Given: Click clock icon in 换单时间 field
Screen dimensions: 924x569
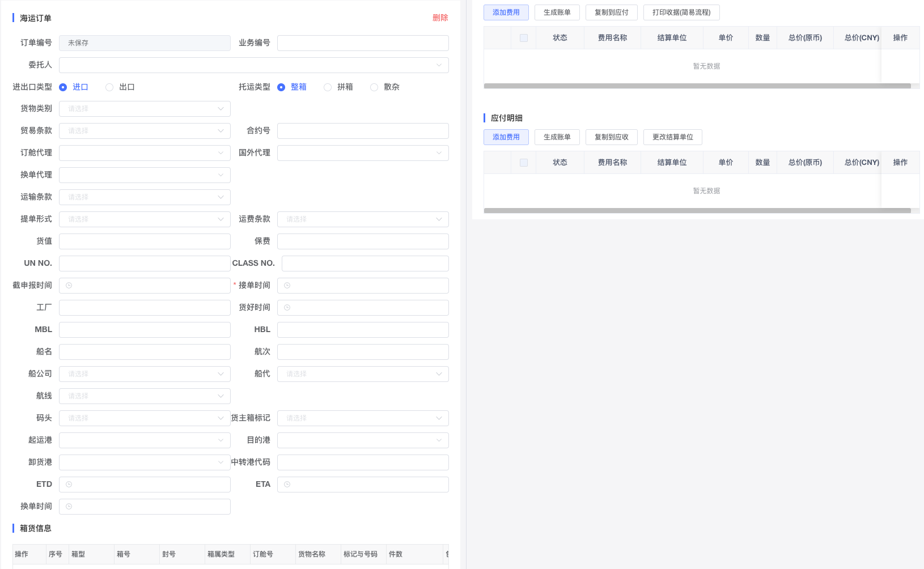Looking at the screenshot, I should [69, 507].
